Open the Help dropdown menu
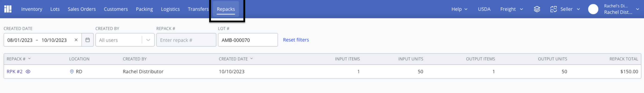Viewport: 644px width, 93px height. 459,9
